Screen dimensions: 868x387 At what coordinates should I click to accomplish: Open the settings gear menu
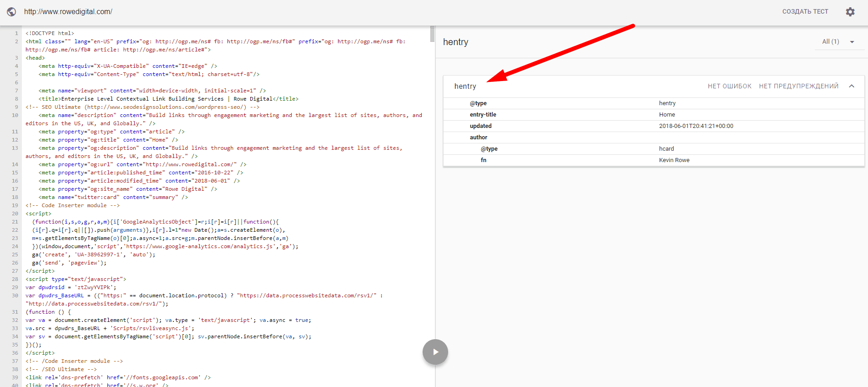pyautogui.click(x=850, y=12)
